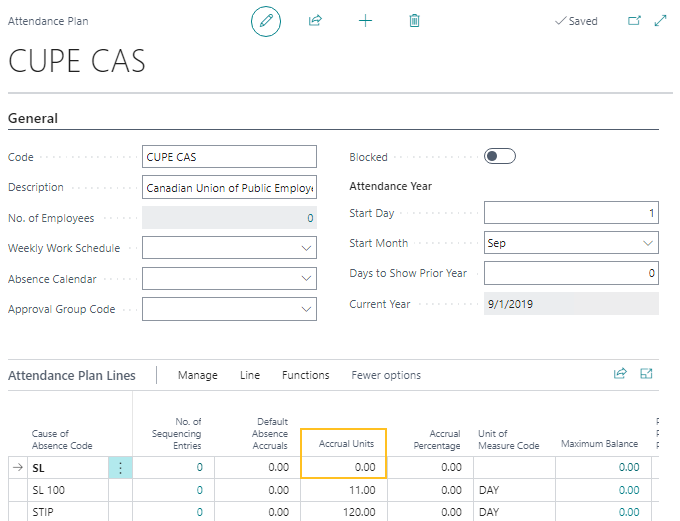Click the Description input field

pos(229,187)
